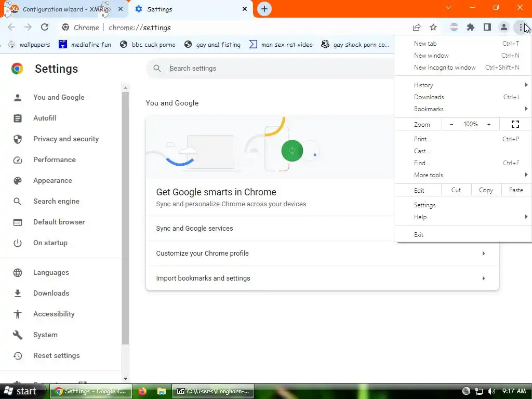The width and height of the screenshot is (532, 399).
Task: Close the Settings tab
Action: [245, 9]
